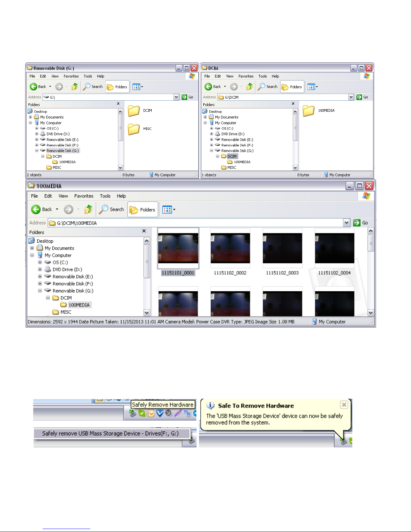The image size is (411, 532).
Task: Open Tools menu in DCIM window
Action: tap(263, 76)
